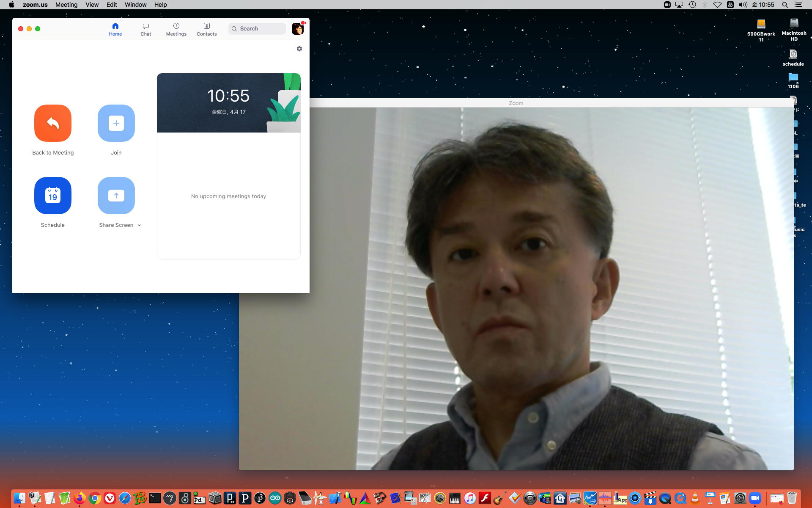812x508 pixels.
Task: Click the Zoom app icon in Dock
Action: [x=755, y=498]
